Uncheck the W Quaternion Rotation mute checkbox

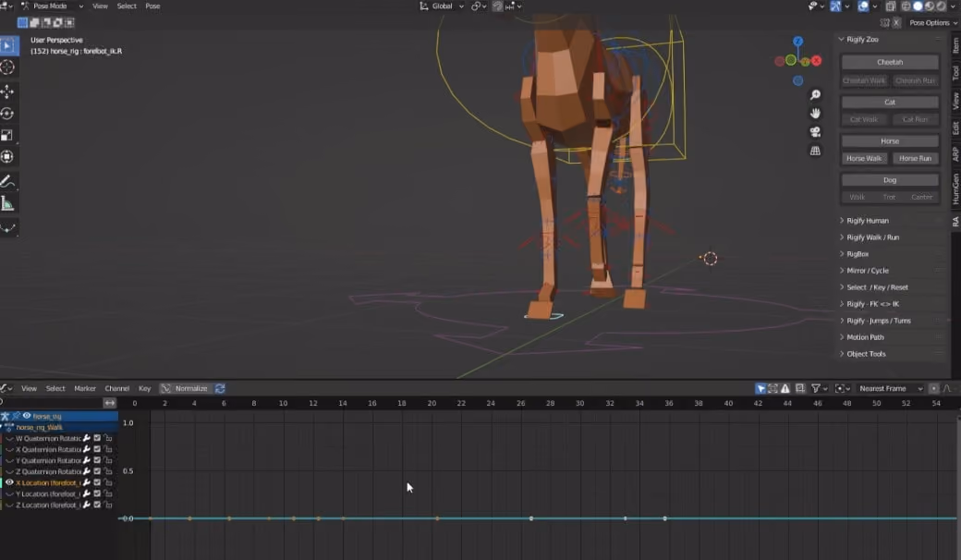[97, 438]
